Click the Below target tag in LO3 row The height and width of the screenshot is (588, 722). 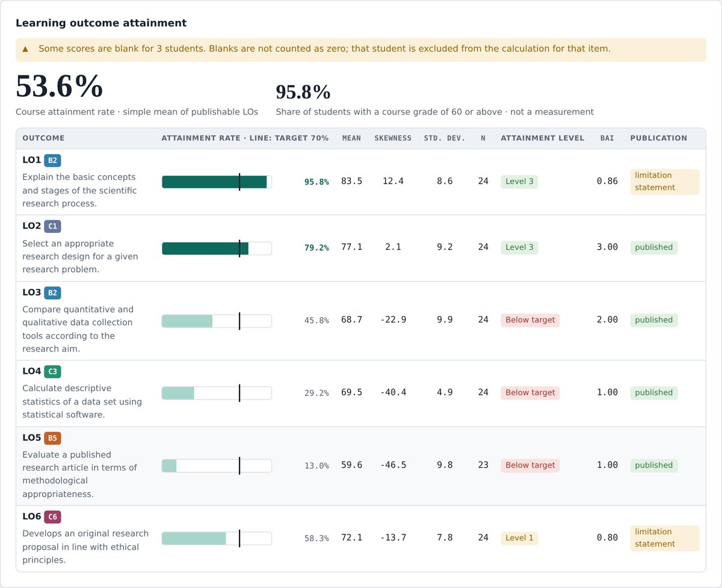pyautogui.click(x=530, y=320)
